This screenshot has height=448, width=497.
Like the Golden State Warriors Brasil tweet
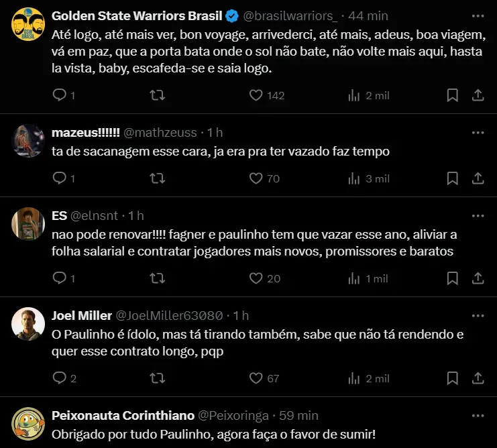pyautogui.click(x=256, y=95)
